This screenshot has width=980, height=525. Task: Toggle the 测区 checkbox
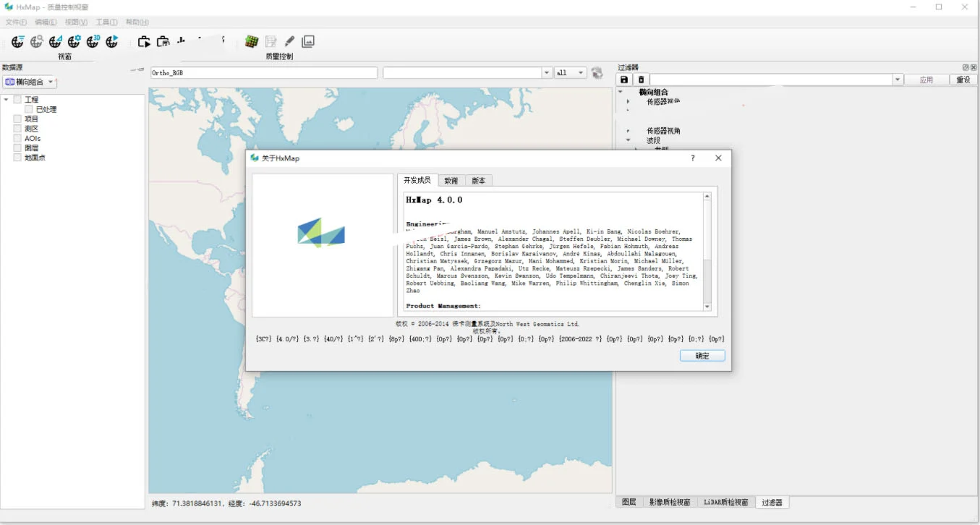(17, 128)
